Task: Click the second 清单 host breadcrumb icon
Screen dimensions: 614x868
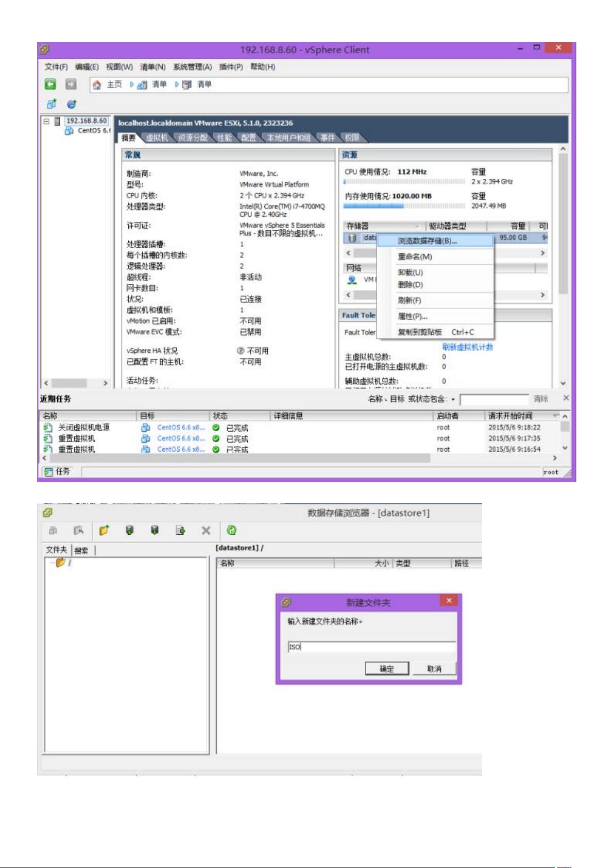Action: 187,85
